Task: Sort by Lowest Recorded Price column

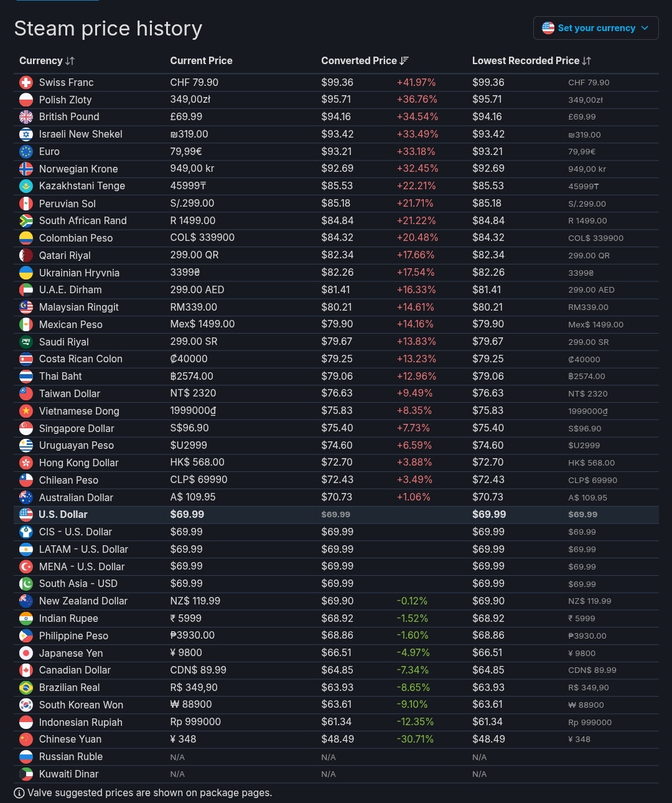Action: coord(531,61)
